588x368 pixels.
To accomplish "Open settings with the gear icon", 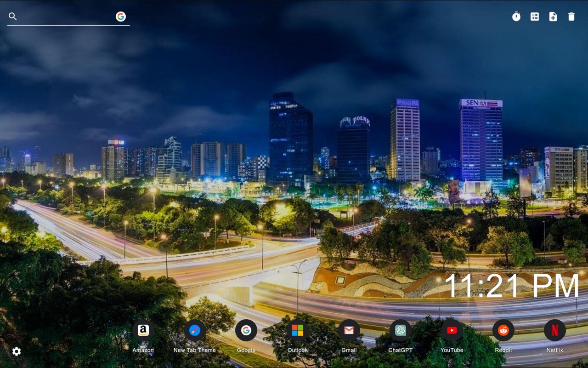I will (17, 351).
